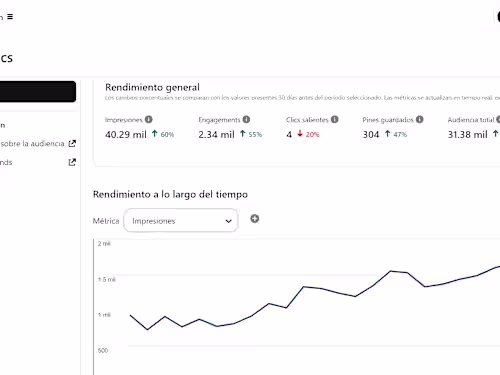Image resolution: width=500 pixels, height=375 pixels.
Task: Open the Trends sidebar link
Action: (x=6, y=162)
